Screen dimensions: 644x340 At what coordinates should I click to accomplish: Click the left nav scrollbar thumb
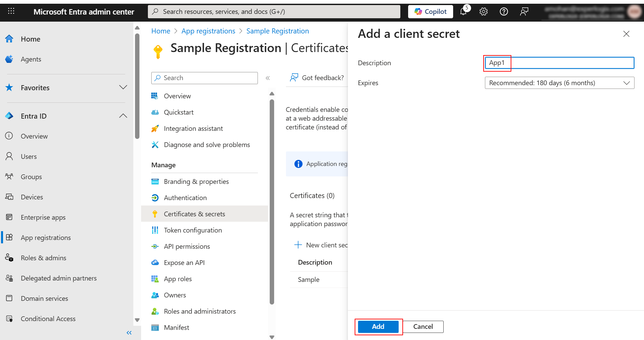137,86
